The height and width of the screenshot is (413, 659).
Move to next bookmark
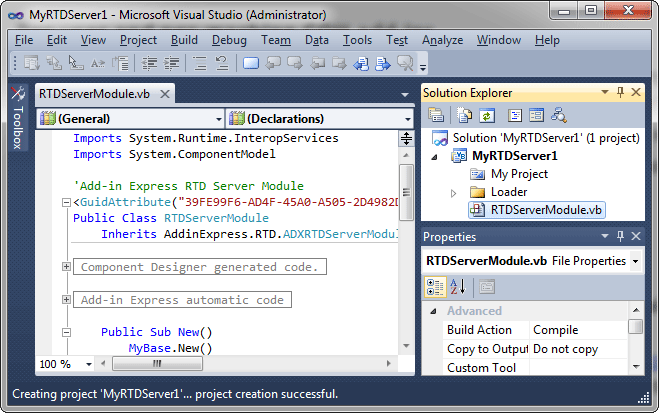coord(295,63)
